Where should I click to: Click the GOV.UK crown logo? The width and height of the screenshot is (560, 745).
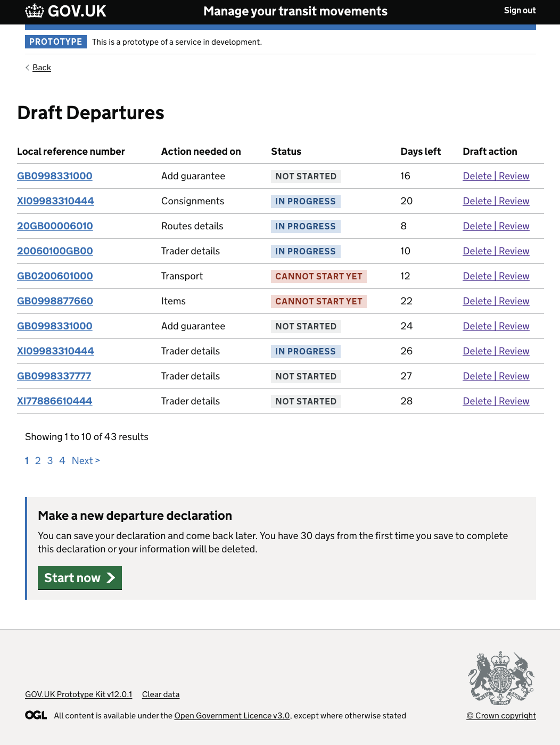[x=35, y=11]
